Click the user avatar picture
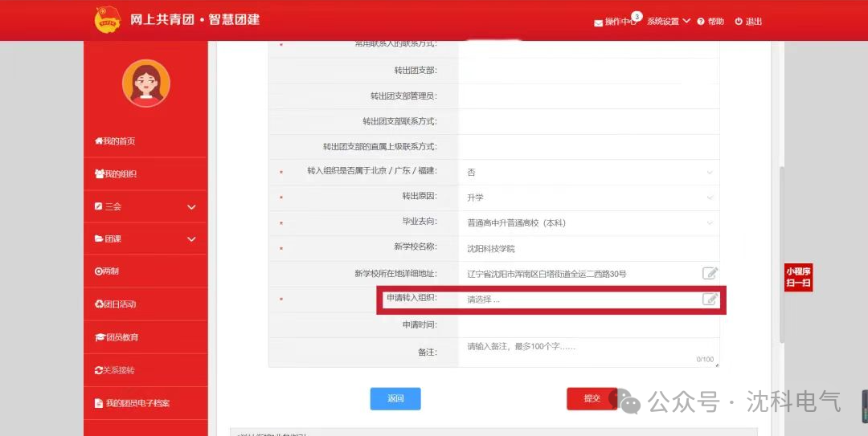This screenshot has width=868, height=436. [x=145, y=84]
